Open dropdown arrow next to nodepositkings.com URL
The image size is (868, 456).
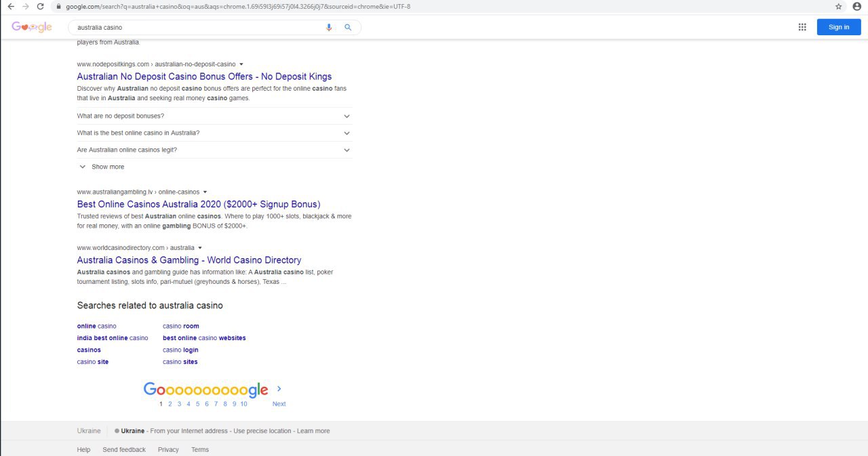click(241, 64)
